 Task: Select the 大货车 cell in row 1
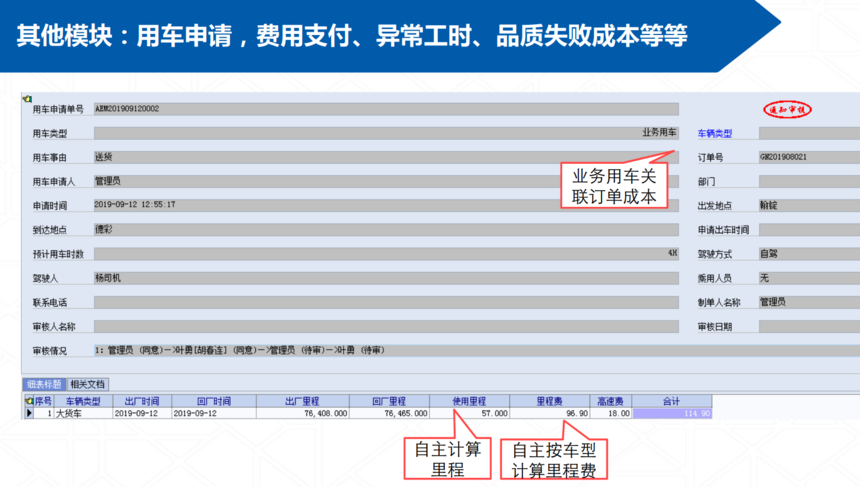tap(83, 414)
